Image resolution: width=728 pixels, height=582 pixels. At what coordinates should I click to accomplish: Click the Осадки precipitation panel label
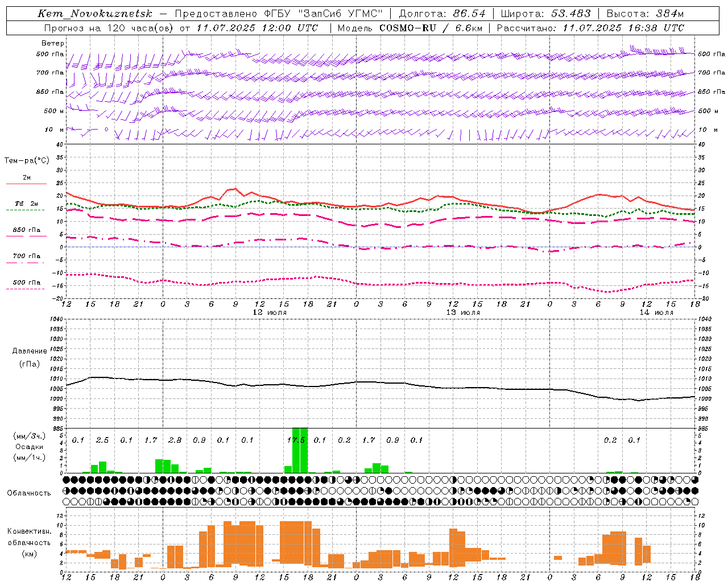(x=30, y=447)
